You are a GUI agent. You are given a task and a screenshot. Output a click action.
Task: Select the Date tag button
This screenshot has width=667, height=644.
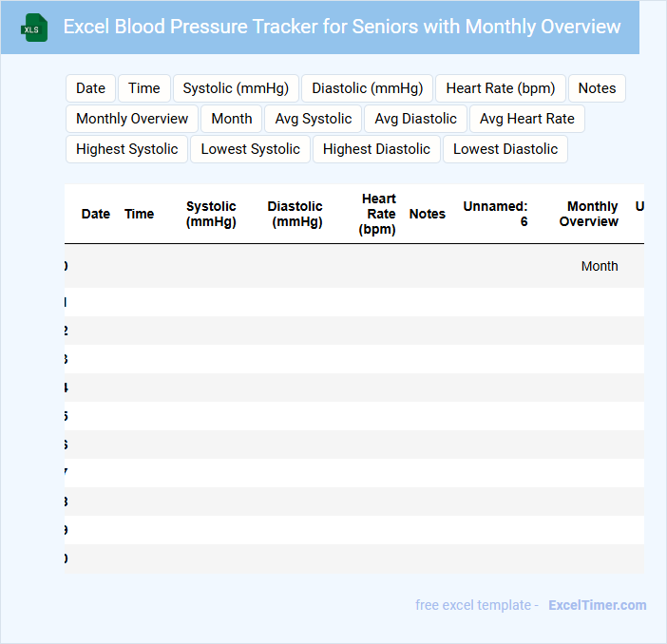tap(90, 88)
